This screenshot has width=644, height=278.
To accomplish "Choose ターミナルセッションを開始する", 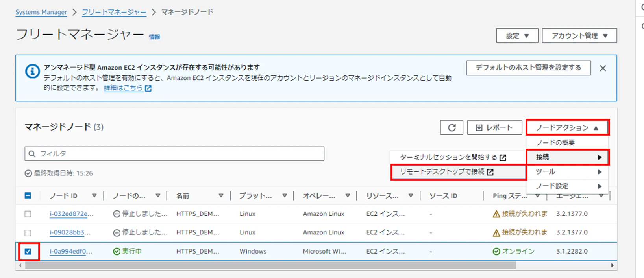I will (x=458, y=157).
